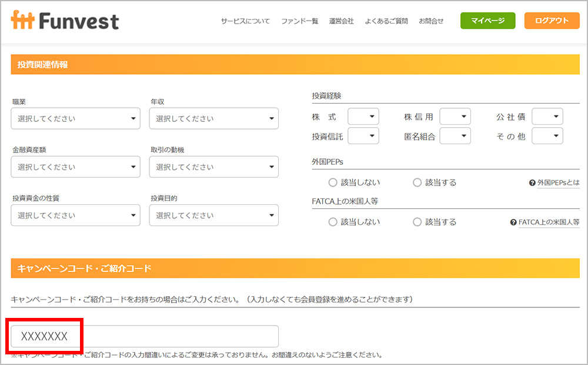Open the 投資目的 dropdown
The image size is (588, 365).
coord(213,215)
